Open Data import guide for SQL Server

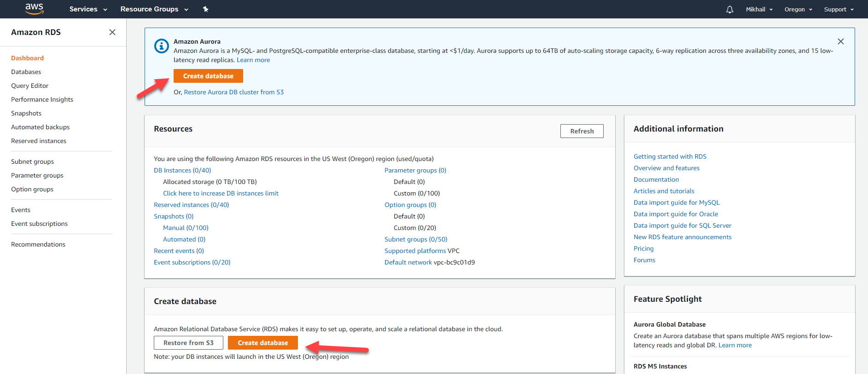click(x=682, y=225)
